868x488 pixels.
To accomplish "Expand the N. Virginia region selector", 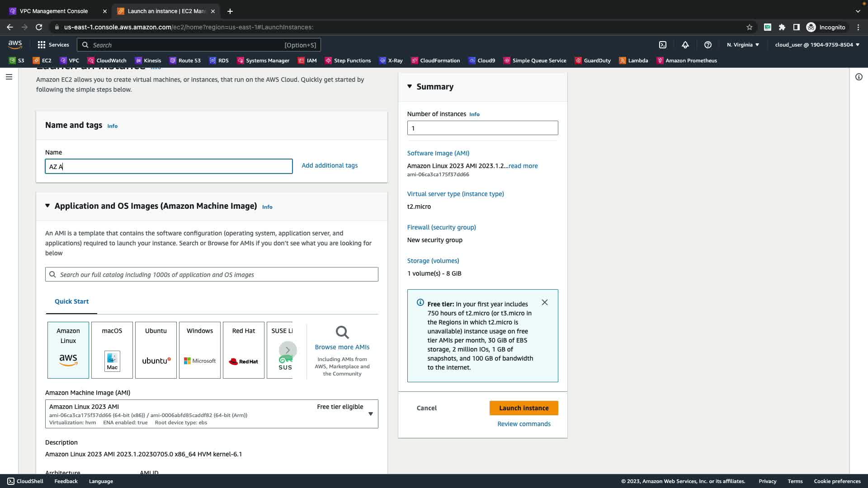I will (x=743, y=45).
